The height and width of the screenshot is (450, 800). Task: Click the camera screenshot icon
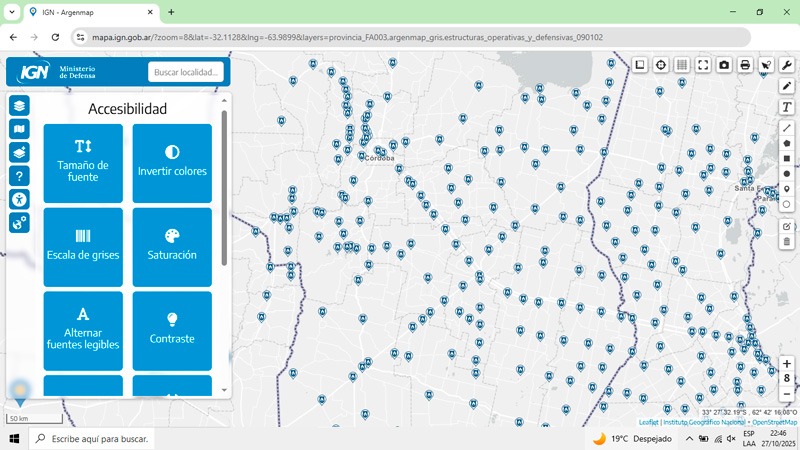(x=724, y=65)
